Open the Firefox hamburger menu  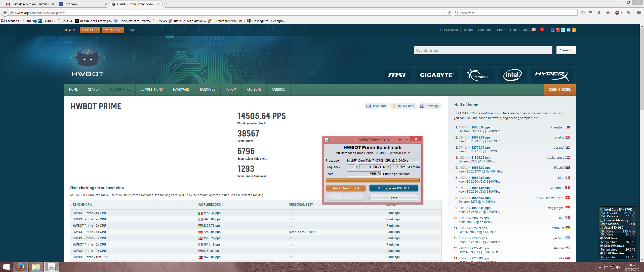(x=638, y=13)
